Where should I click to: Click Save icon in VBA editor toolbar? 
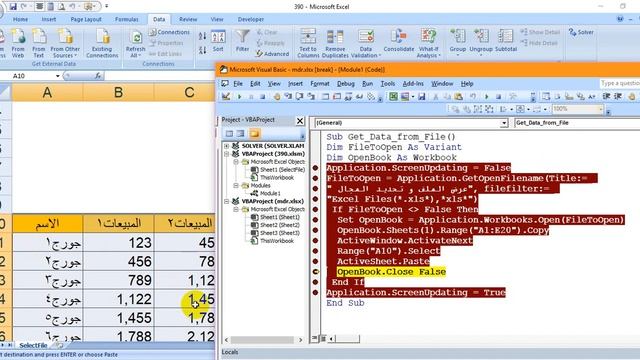[422, 97]
